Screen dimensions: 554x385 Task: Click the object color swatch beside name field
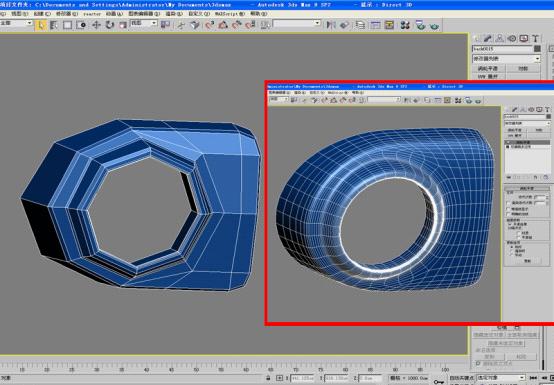(537, 49)
